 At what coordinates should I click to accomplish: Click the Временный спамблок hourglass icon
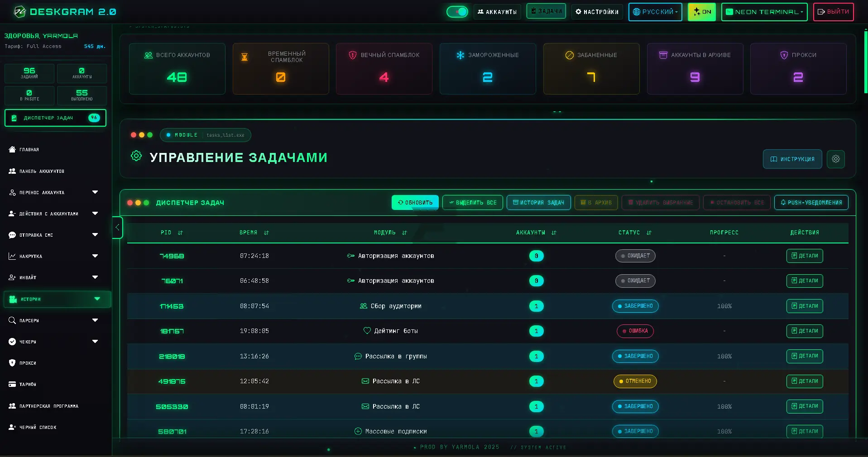(x=245, y=57)
